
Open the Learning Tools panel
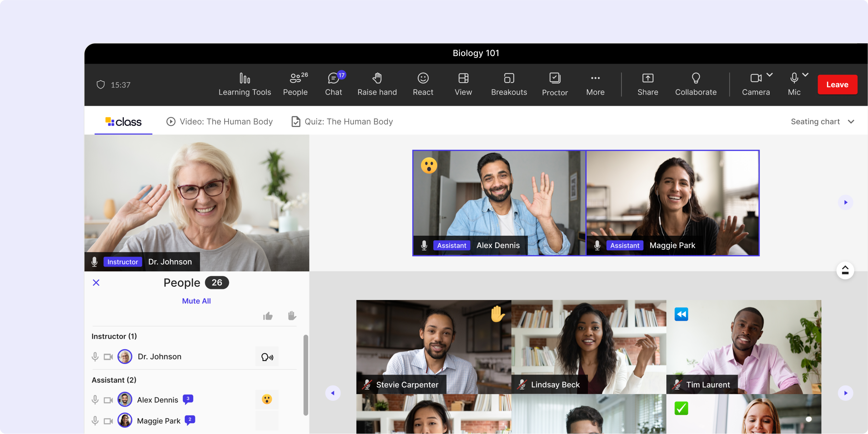click(245, 84)
